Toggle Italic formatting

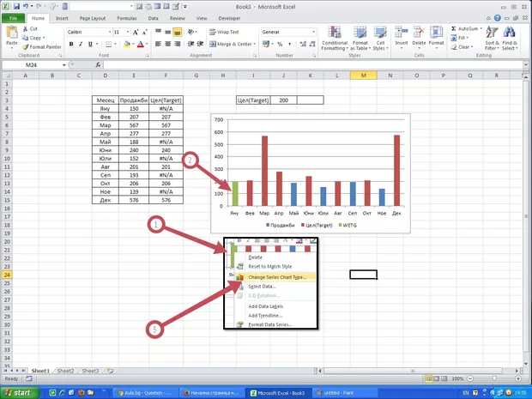tap(81, 44)
